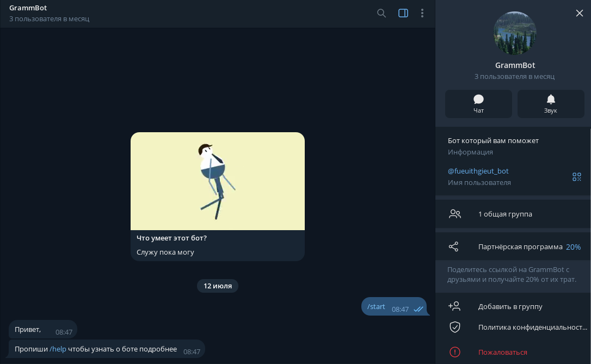Click the share icon beside Партнёрская программа

tap(453, 247)
